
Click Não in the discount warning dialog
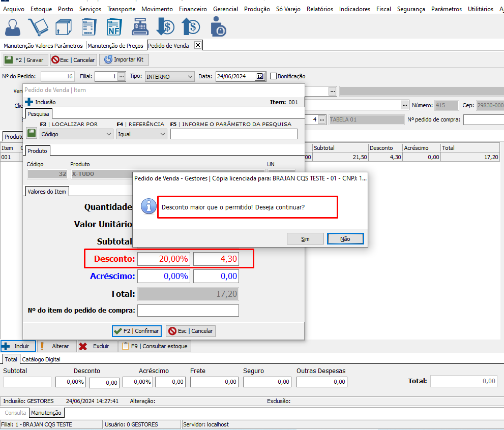click(x=345, y=239)
